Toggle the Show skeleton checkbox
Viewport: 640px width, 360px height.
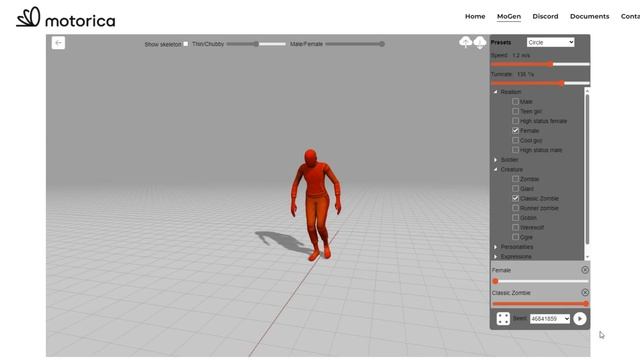(186, 44)
